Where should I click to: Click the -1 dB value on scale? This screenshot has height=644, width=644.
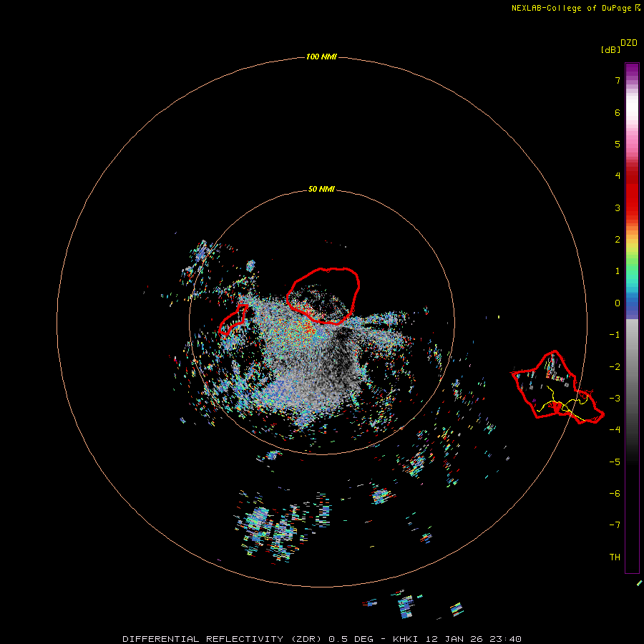click(615, 335)
